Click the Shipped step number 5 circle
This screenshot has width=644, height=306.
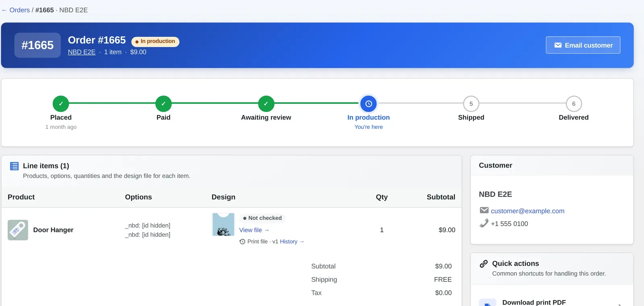click(x=471, y=103)
